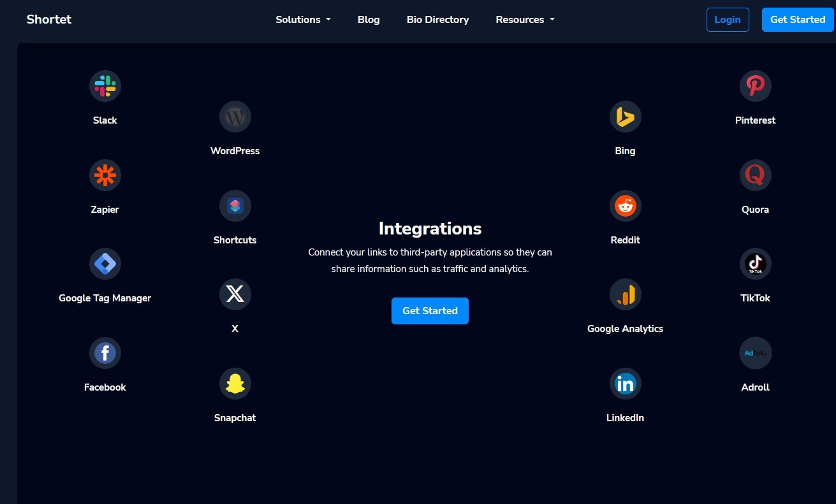The width and height of the screenshot is (836, 504).
Task: Click the Facebook text label
Action: [x=105, y=387]
